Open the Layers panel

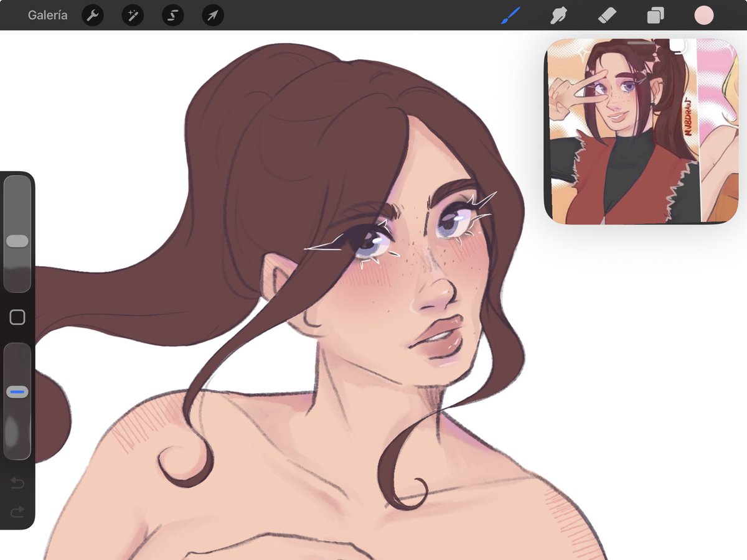pos(655,16)
